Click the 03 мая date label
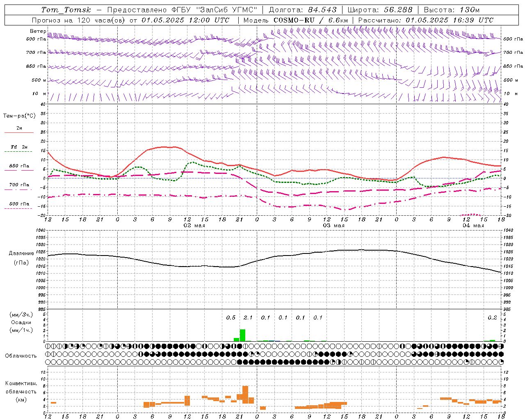This screenshot has width=525, height=420. coord(333,226)
